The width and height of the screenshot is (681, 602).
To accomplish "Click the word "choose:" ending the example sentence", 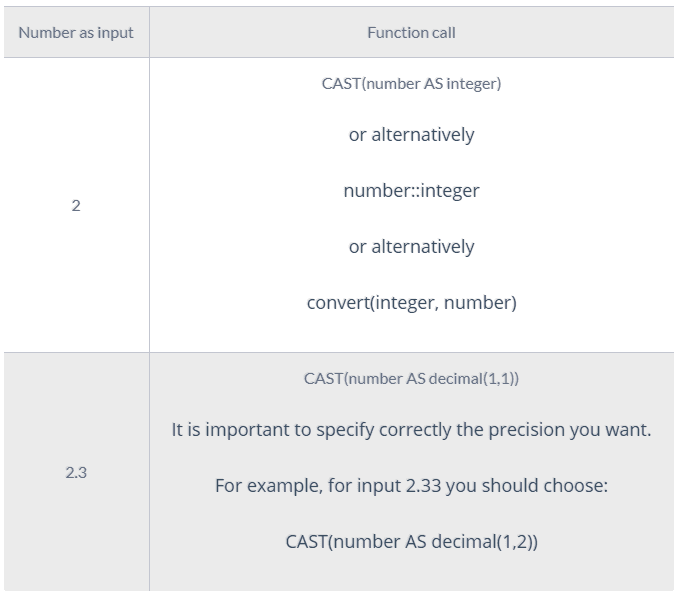I will pyautogui.click(x=576, y=486).
